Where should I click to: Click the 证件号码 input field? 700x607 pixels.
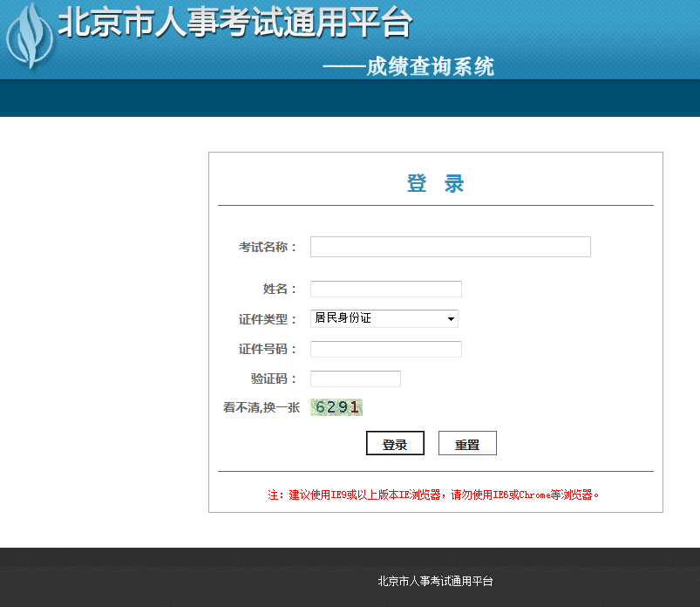click(386, 349)
